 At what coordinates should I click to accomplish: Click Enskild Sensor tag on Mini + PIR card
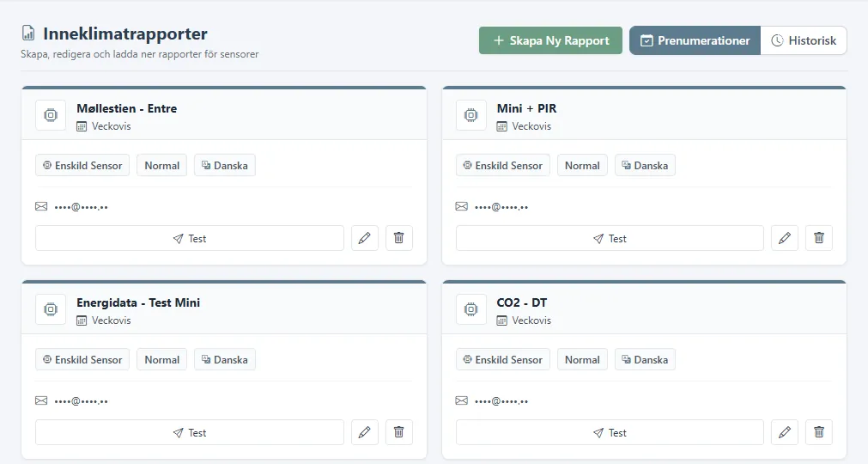click(x=502, y=166)
